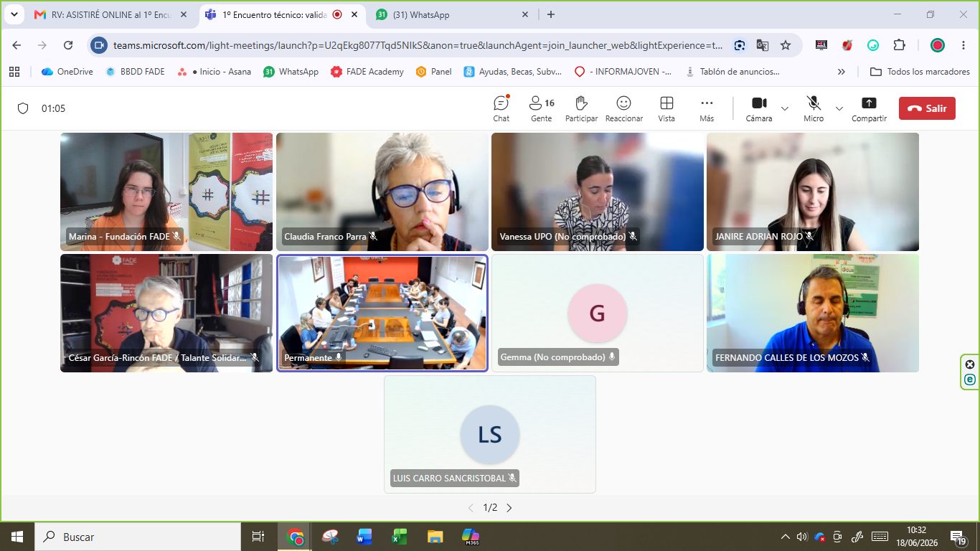Turn on the Cámara
This screenshot has height=551, width=980.
759,108
